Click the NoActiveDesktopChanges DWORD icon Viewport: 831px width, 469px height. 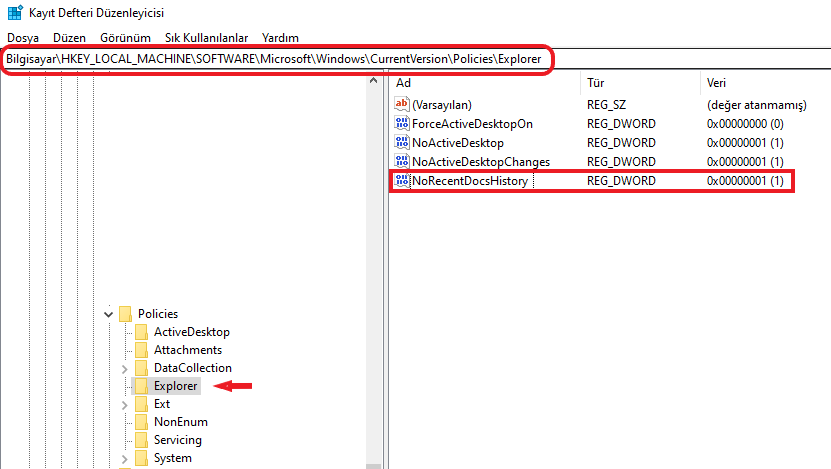pyautogui.click(x=402, y=162)
